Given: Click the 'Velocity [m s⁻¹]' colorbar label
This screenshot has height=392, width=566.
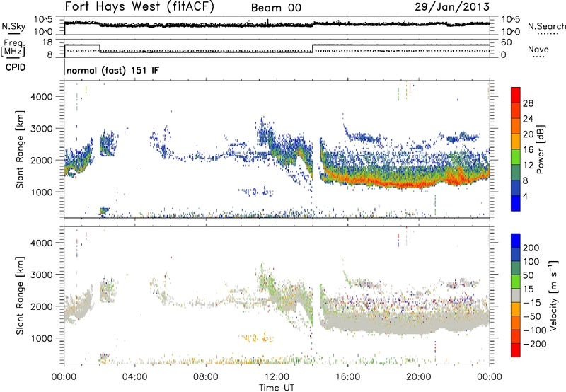Looking at the screenshot, I should tap(553, 295).
